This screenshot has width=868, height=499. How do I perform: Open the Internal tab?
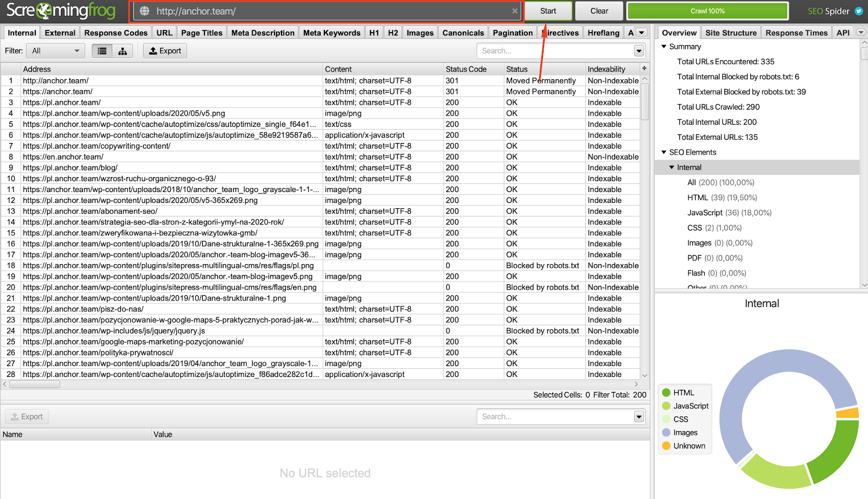[x=22, y=33]
